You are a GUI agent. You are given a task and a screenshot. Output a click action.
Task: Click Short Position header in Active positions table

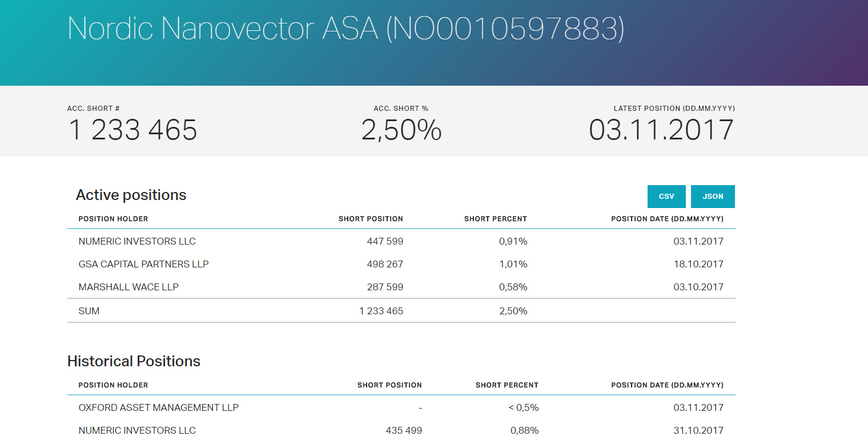(x=371, y=219)
